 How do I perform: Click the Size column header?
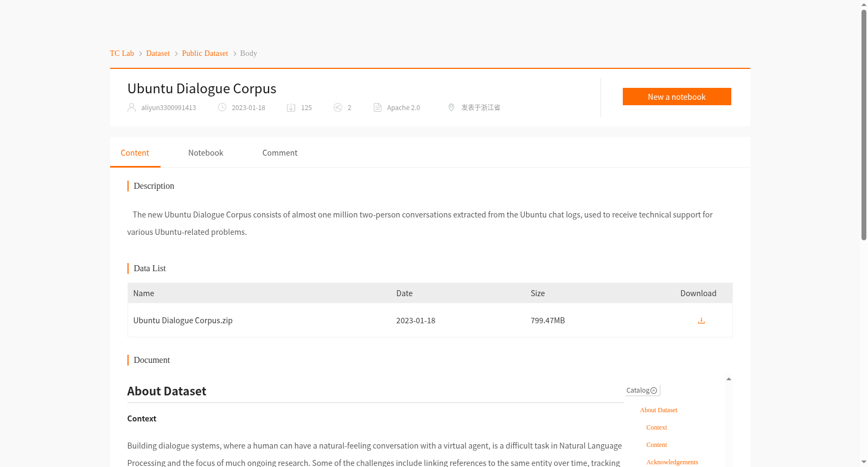(538, 293)
